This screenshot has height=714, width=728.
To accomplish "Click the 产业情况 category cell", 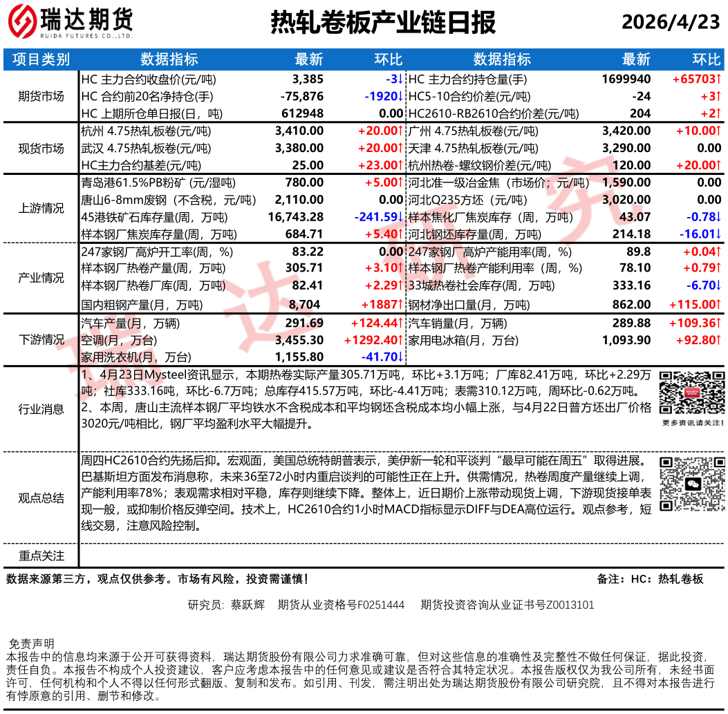I will coord(41,278).
